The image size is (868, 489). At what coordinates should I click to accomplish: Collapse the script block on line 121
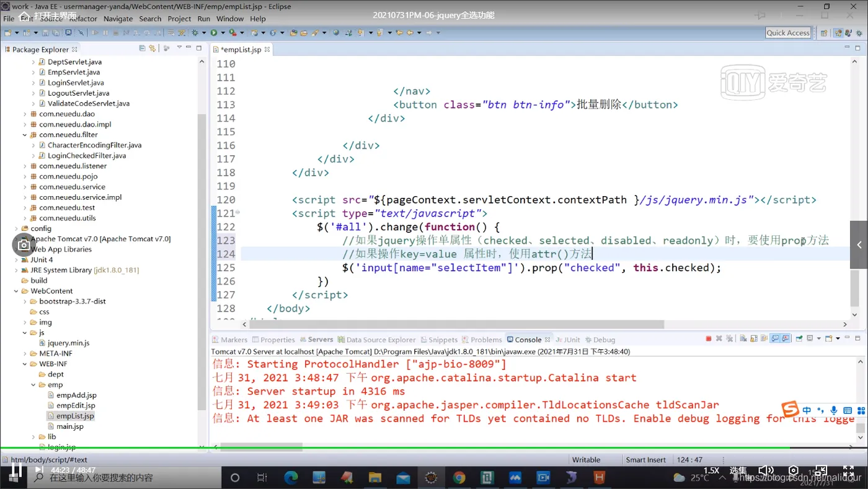coord(237,213)
